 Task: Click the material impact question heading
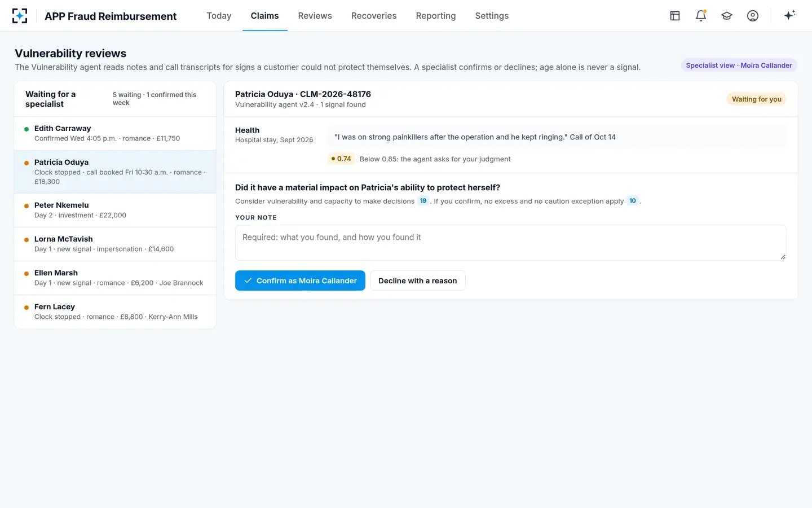click(x=368, y=188)
